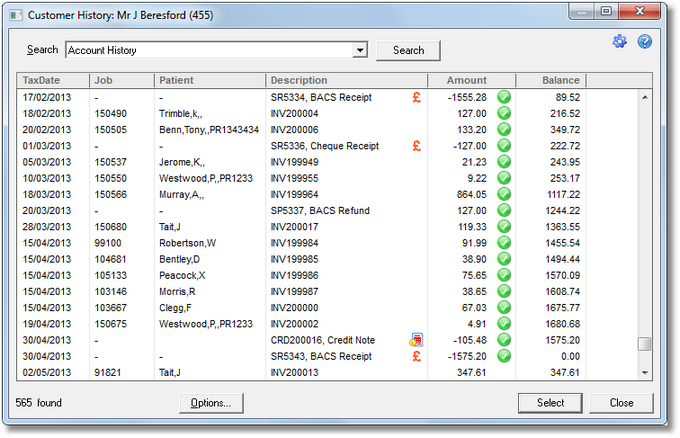The height and width of the screenshot is (438, 680).
Task: Open the Account History search dropdown
Action: tap(360, 50)
